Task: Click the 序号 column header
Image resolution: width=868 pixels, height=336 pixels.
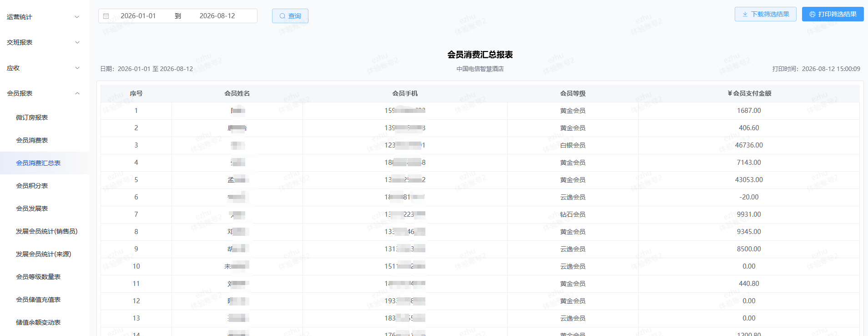Action: pyautogui.click(x=136, y=93)
